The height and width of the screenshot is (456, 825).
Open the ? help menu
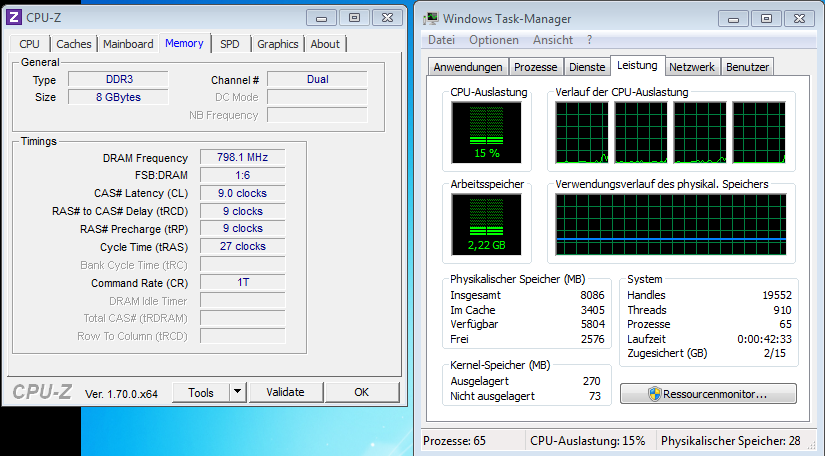(589, 40)
